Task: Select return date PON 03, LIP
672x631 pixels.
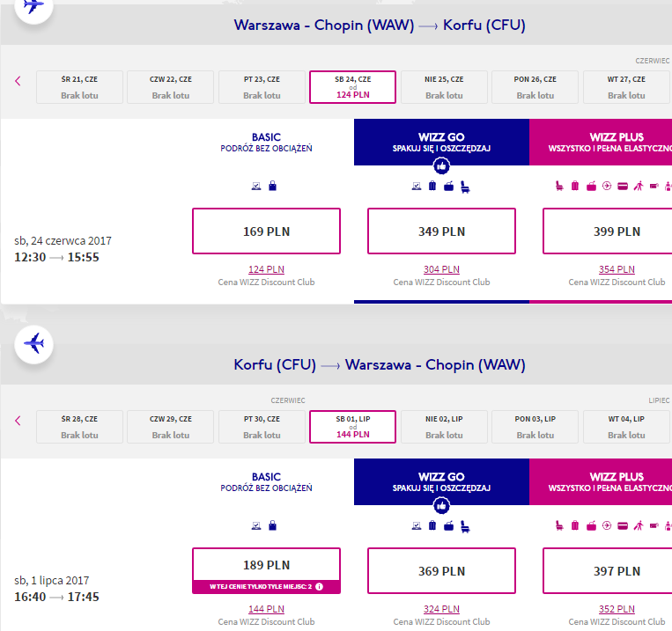Action: pyautogui.click(x=535, y=427)
